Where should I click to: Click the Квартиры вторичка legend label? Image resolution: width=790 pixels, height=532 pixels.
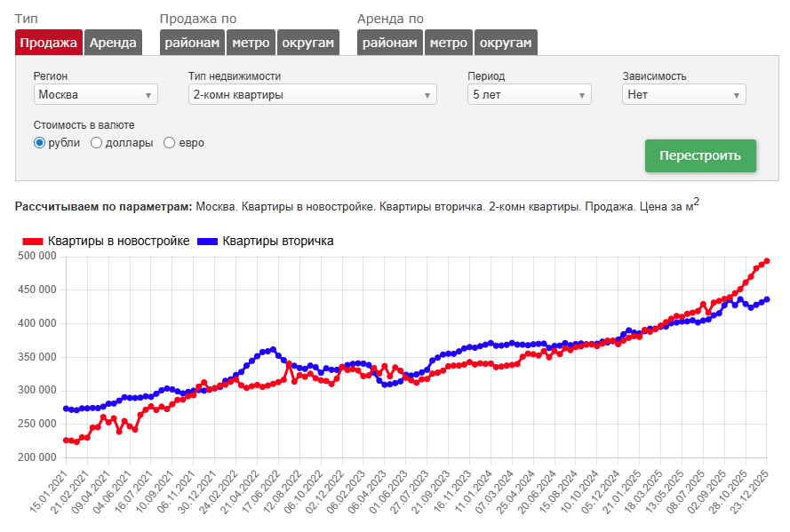click(278, 242)
